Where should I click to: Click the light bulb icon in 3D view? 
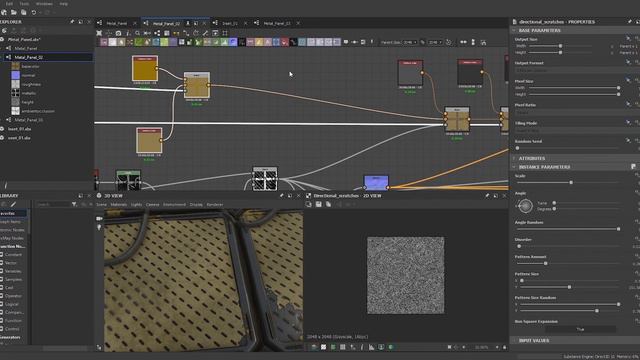(x=99, y=227)
